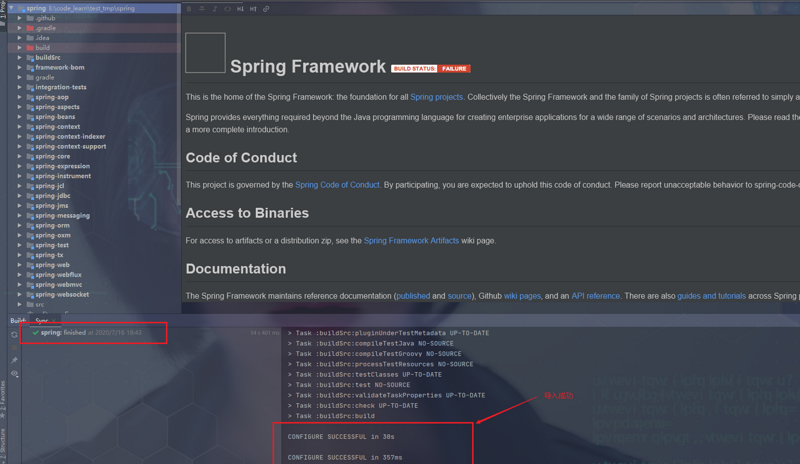Select the spring-test module

point(52,246)
